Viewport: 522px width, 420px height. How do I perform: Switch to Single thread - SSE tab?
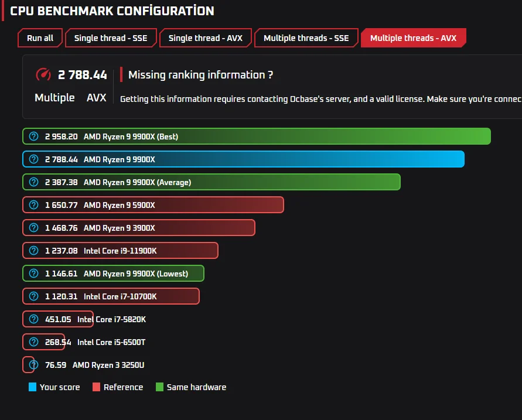point(111,38)
